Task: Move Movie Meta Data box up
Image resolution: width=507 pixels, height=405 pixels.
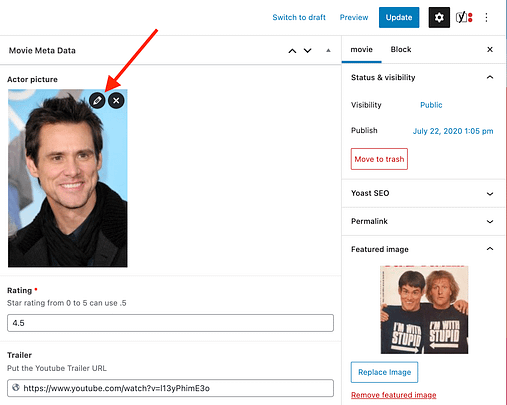Action: [292, 51]
